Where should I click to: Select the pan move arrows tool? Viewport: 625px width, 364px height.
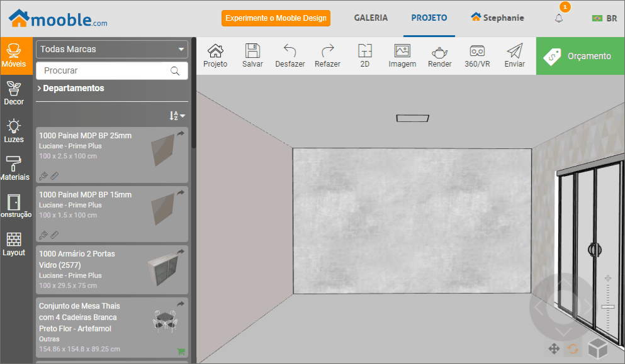pyautogui.click(x=554, y=349)
